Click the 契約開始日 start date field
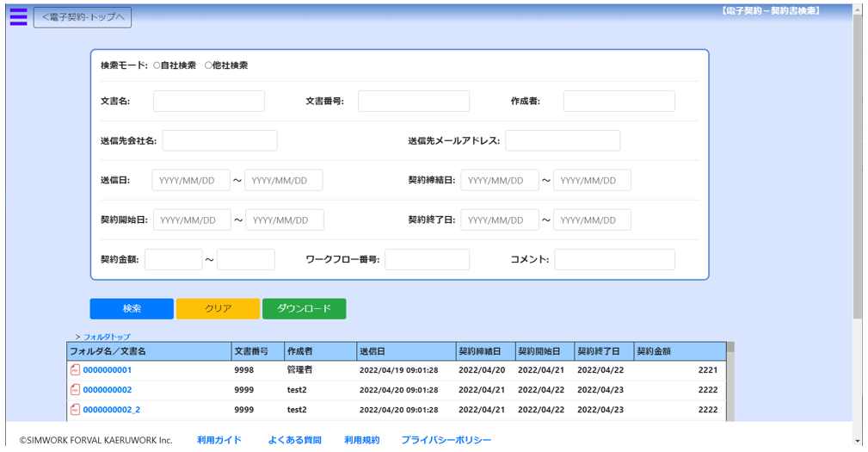 [x=192, y=220]
